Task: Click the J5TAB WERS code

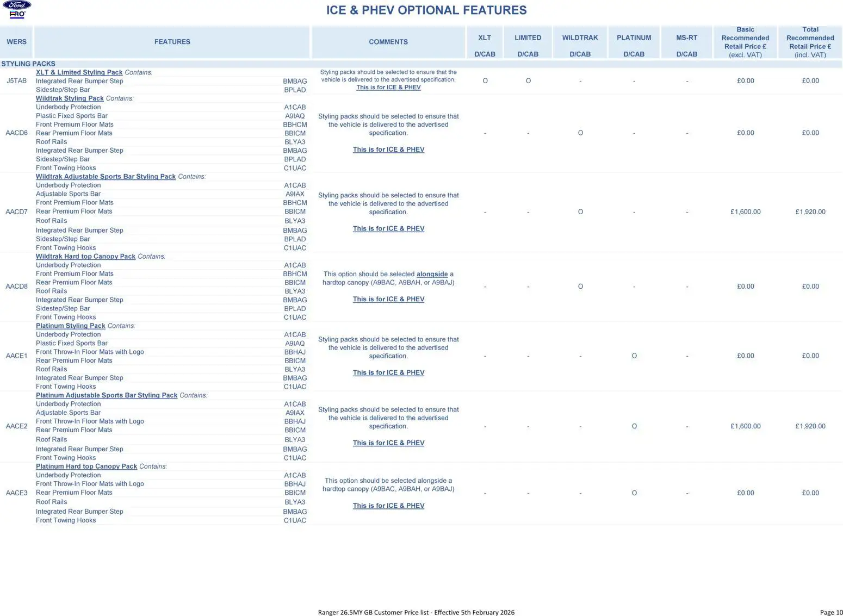Action: (16, 81)
